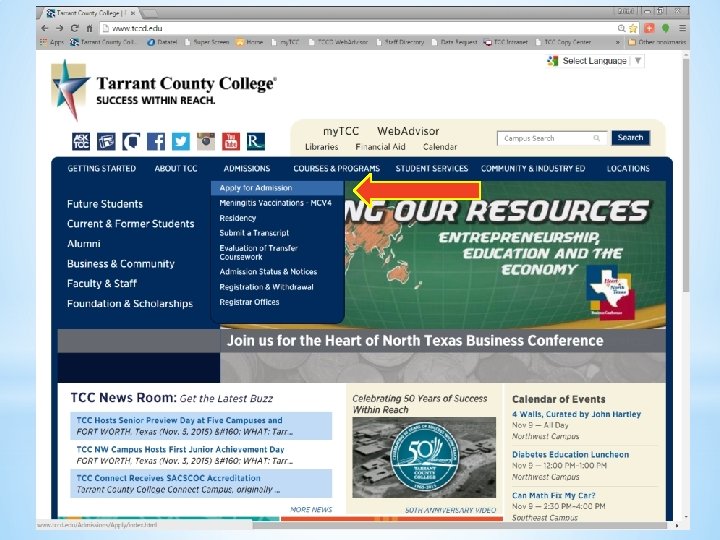Open the Locations menu
720x540 pixels.
[x=628, y=169]
